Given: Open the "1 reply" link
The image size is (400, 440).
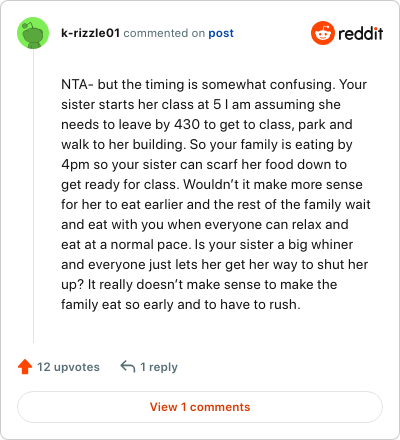Looking at the screenshot, I should [x=159, y=367].
